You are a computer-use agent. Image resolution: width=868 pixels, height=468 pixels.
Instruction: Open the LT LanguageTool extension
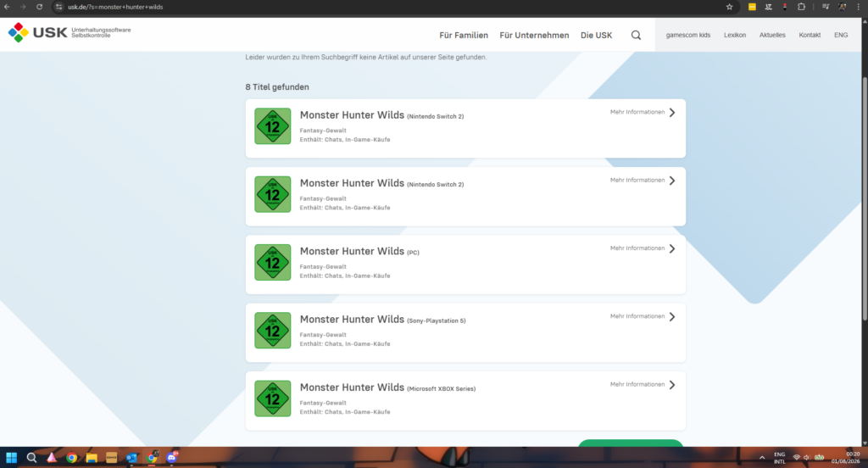click(768, 7)
